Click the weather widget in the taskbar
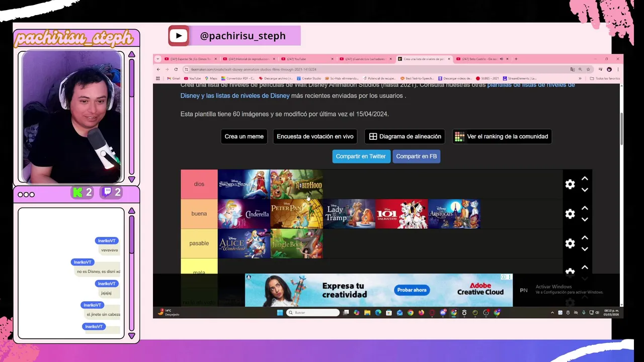This screenshot has height=362, width=644. coord(168,312)
